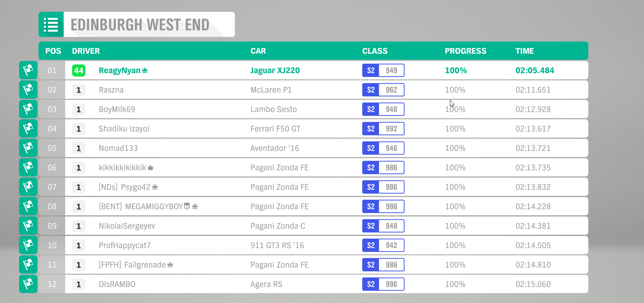
Task: Select the S2 996 class badge for Agera RS
Action: click(383, 284)
